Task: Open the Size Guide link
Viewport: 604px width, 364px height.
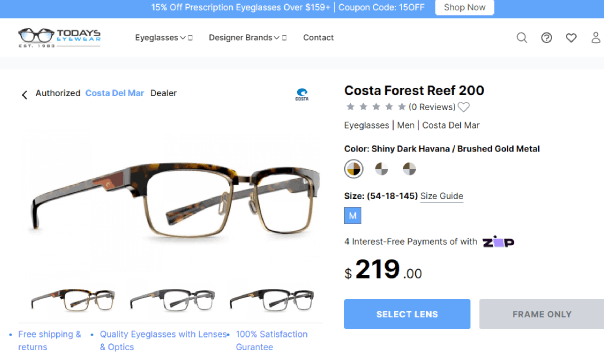Action: (441, 196)
